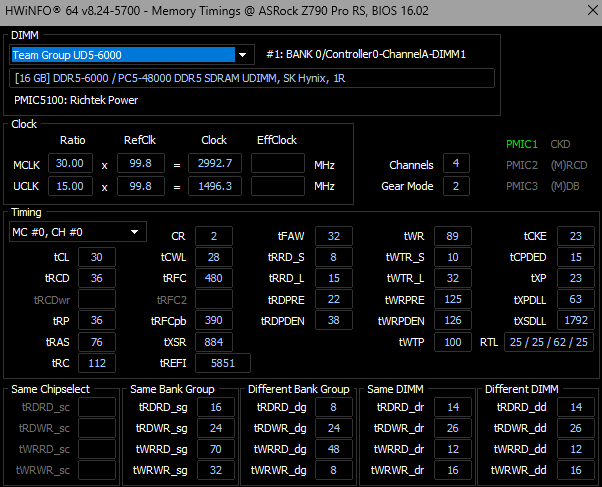This screenshot has height=487, width=602.
Task: Click the tCL timing value field
Action: (97, 257)
